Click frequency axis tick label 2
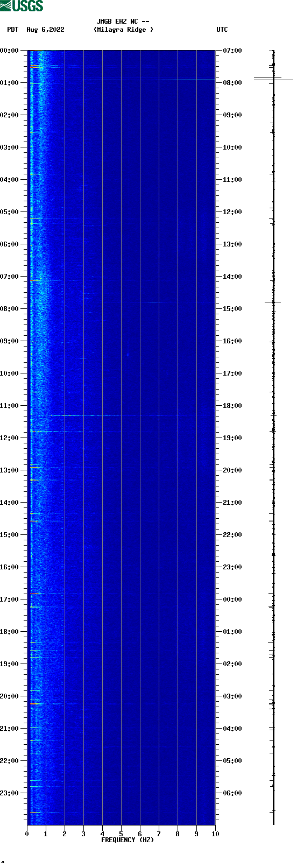Screen dimensions: 297x868 point(65,834)
